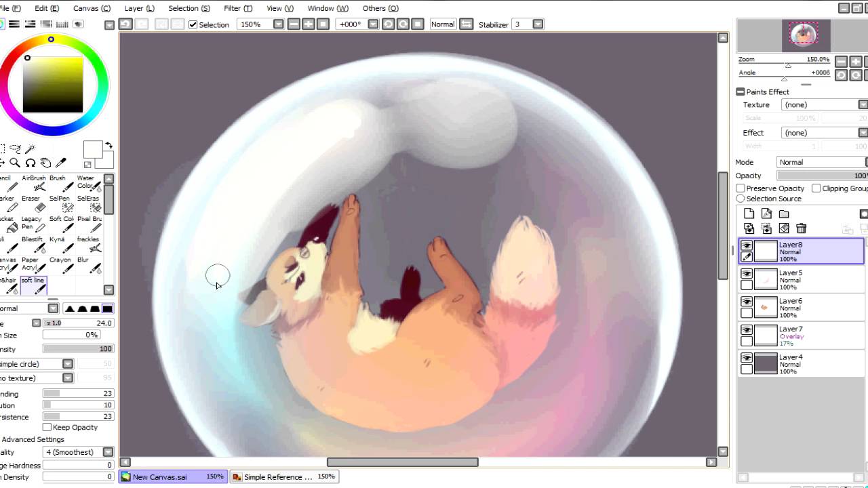Select the Rotate view tool

[31, 163]
